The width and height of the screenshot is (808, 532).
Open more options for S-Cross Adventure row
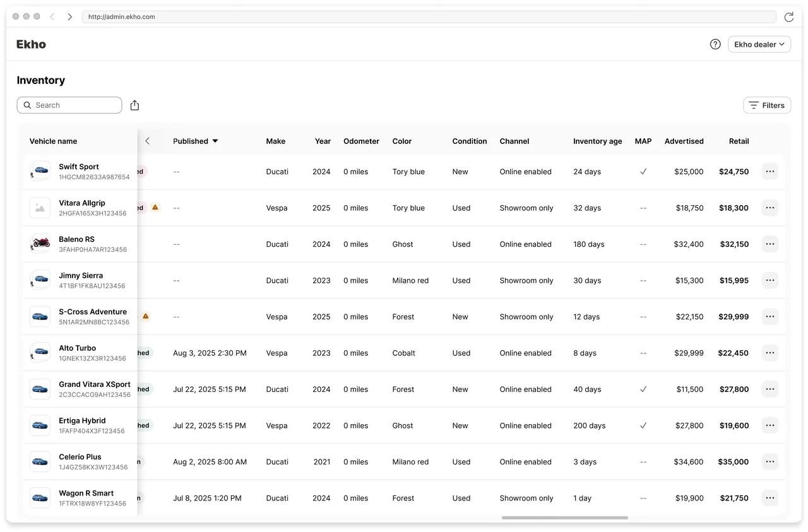769,317
